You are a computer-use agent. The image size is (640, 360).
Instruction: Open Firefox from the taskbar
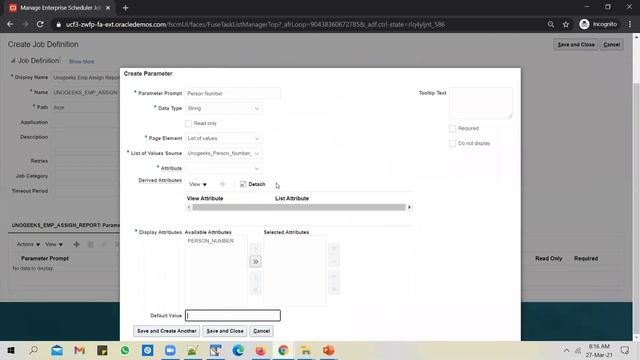tap(260, 351)
